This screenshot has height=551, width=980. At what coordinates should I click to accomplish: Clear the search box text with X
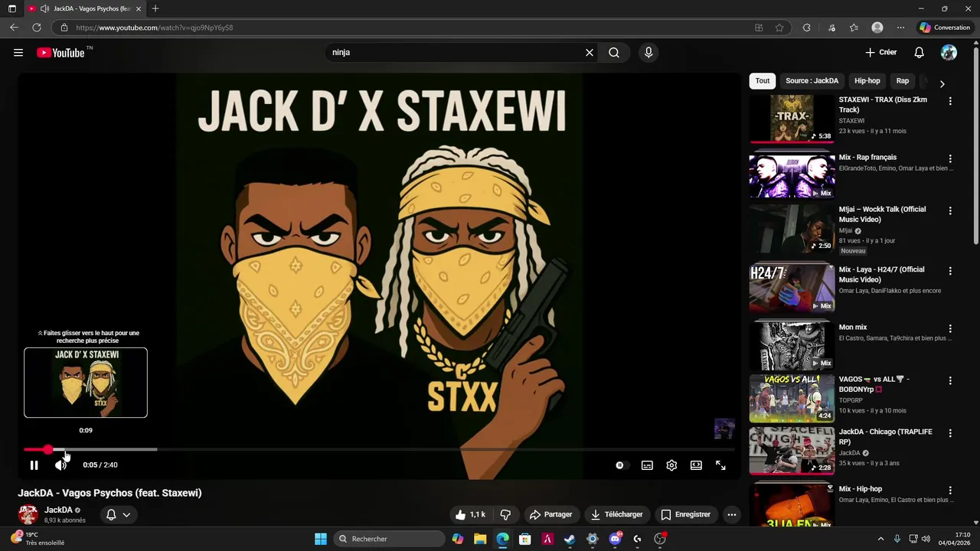point(590,53)
